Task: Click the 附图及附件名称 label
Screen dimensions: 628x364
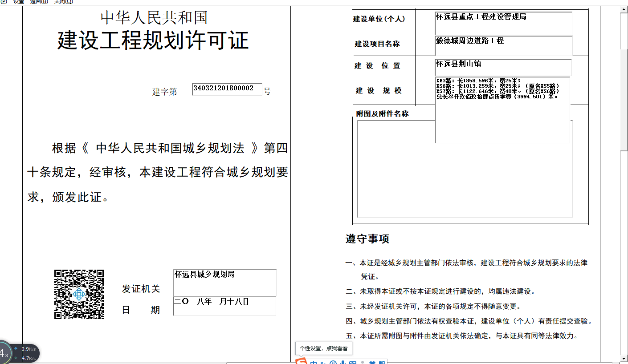Action: (382, 113)
